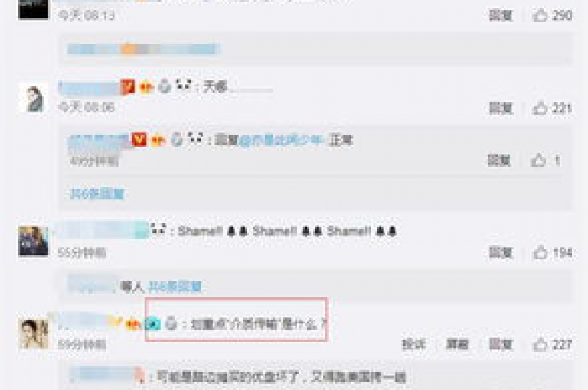Viewport: 588px width, 390px height.
Task: Like the comment with 221 likes
Action: 540,109
